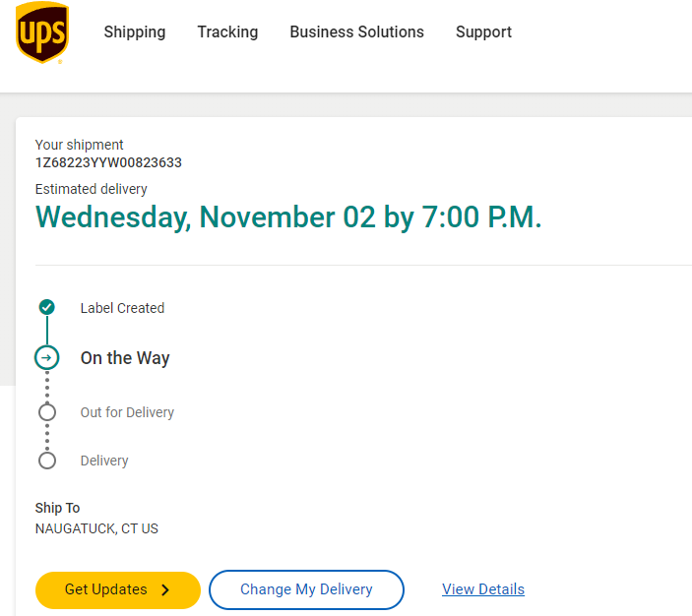Click the Delivery status label
The height and width of the screenshot is (616, 692).
(104, 461)
